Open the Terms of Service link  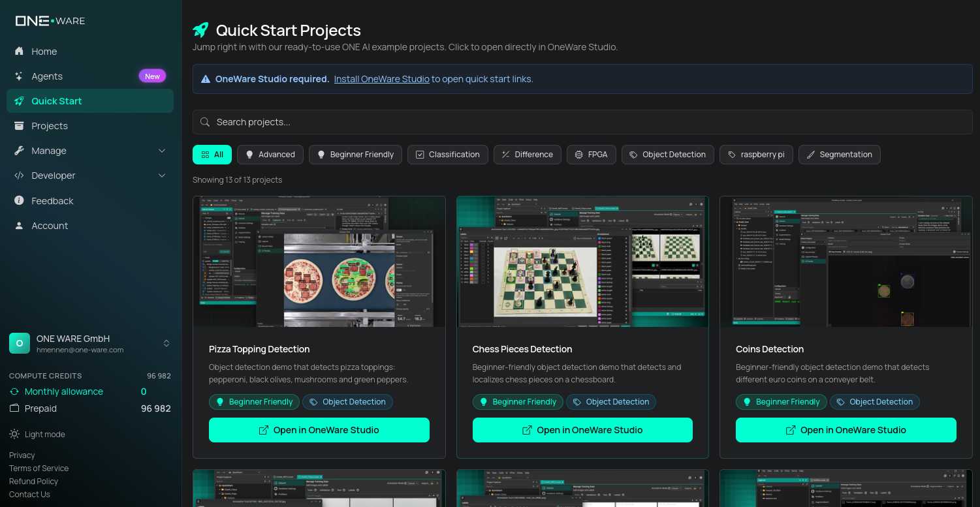click(39, 469)
